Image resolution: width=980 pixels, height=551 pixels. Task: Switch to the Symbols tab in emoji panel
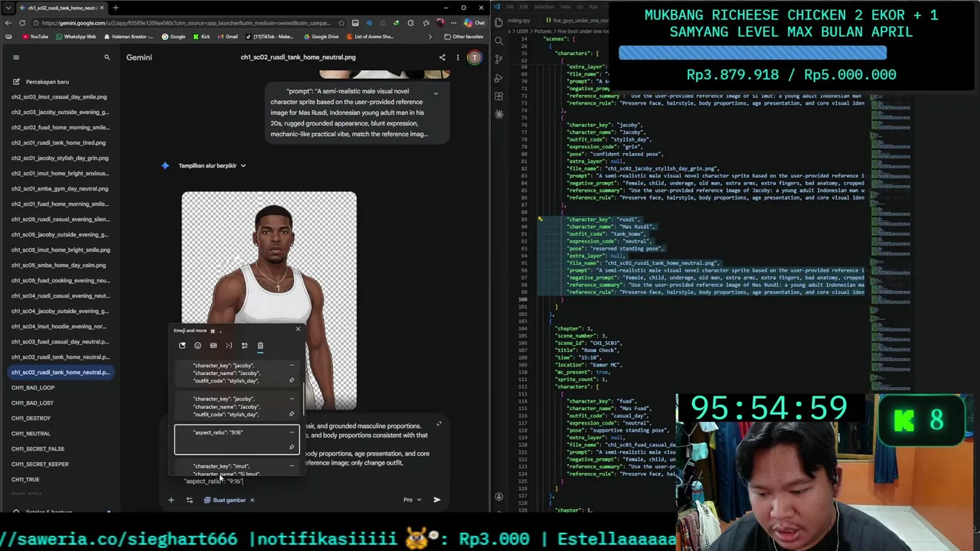(244, 346)
